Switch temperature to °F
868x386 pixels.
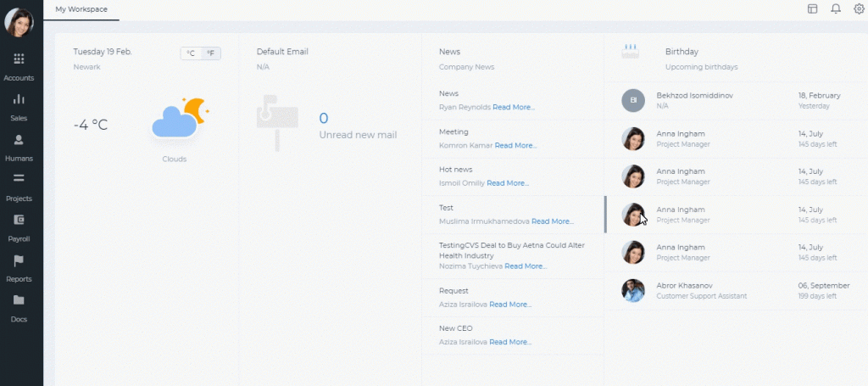(x=210, y=53)
